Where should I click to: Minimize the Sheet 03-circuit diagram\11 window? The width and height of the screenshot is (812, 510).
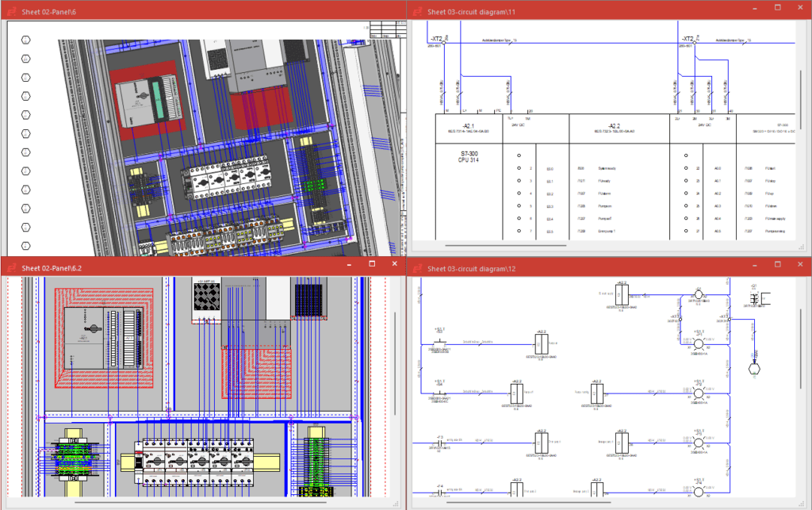tap(755, 8)
